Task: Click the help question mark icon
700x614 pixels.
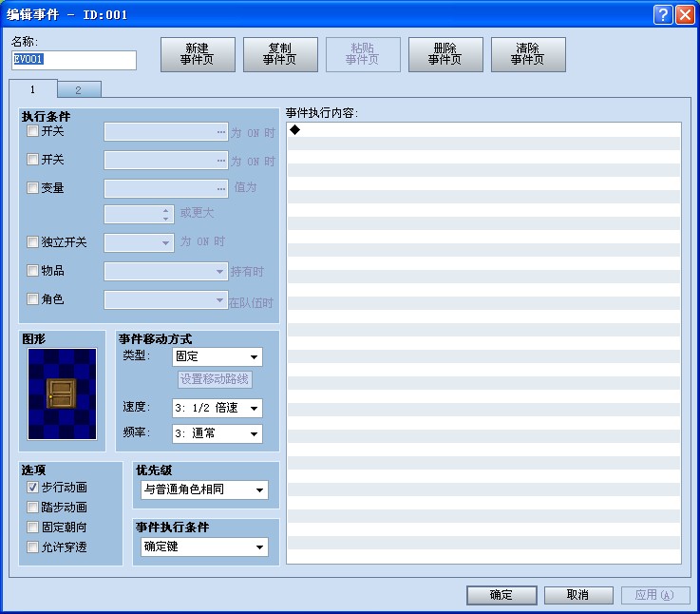Action: [x=663, y=15]
